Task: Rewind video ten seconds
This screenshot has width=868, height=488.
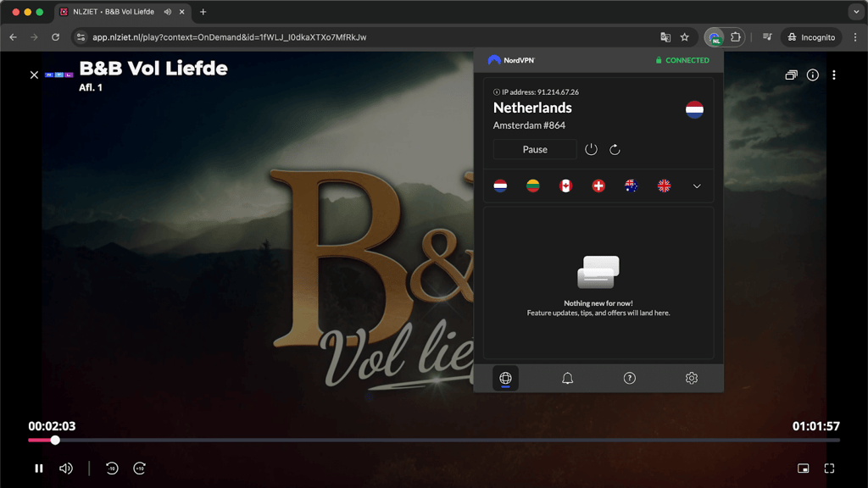Action: 112,469
